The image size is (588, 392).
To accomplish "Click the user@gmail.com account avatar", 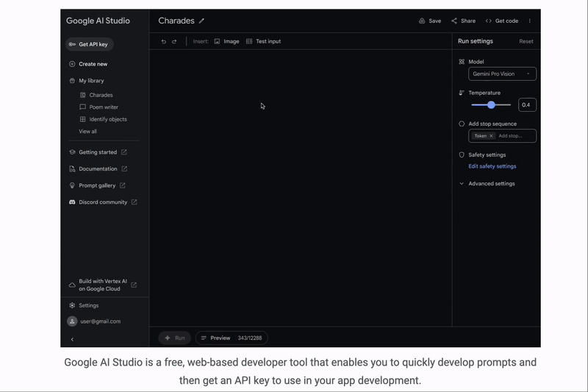I will click(72, 321).
